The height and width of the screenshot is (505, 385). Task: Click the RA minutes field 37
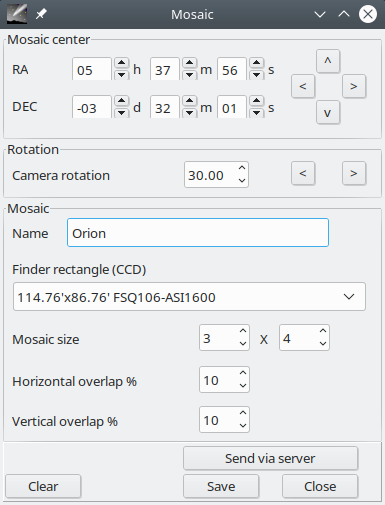165,69
